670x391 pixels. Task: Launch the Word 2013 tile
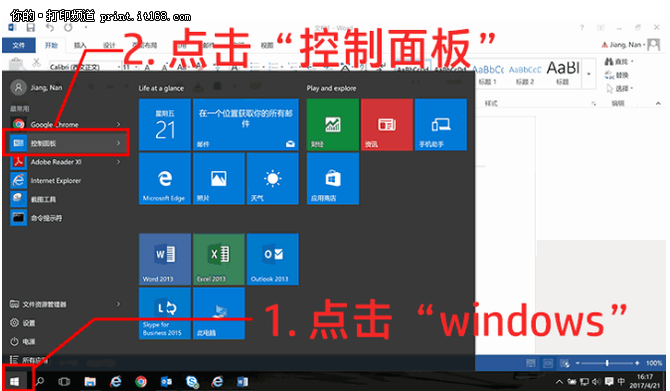point(165,259)
